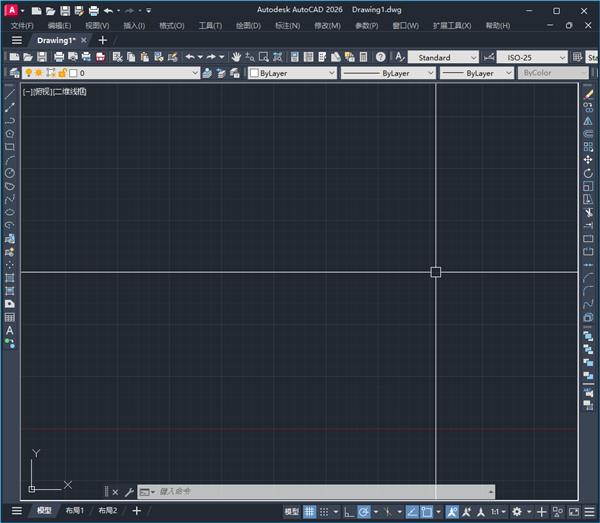
Task: Toggle ortho mode in status bar
Action: (349, 512)
